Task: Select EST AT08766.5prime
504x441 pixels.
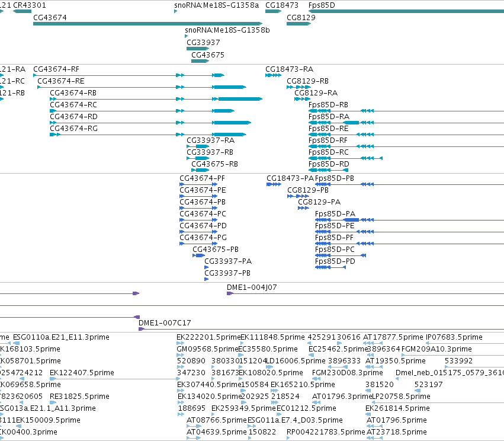Action: (216, 420)
